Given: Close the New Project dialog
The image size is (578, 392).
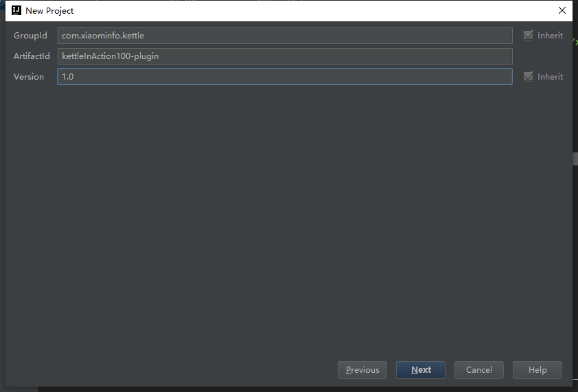Looking at the screenshot, I should [562, 11].
